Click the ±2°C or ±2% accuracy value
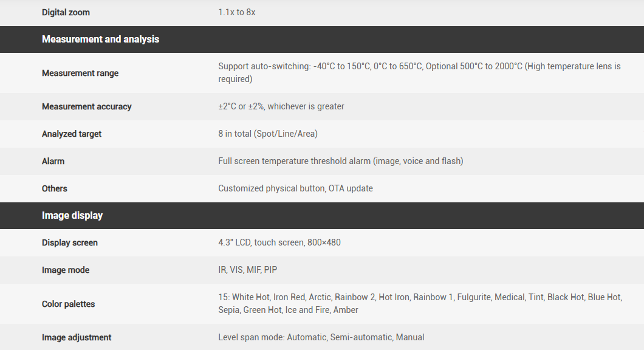Screen dimensions: 644x350 click(281, 106)
